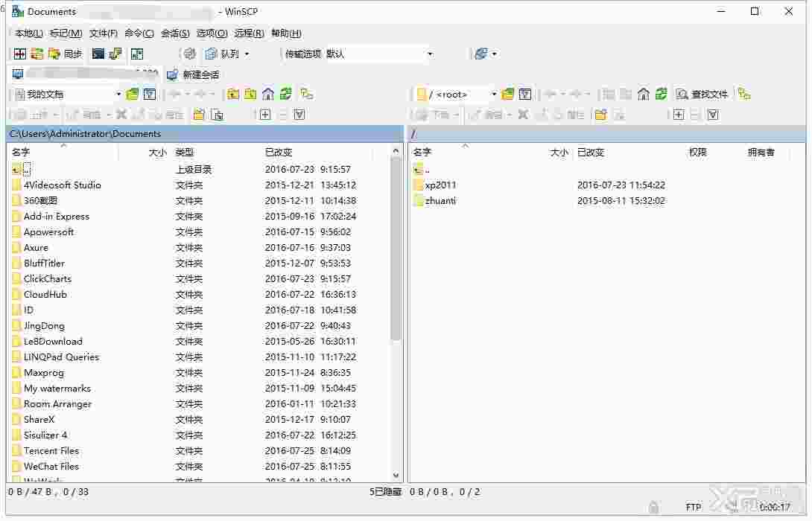Click the remote panel open directory icon
Viewport: 812px width, 521px height.
[x=508, y=95]
